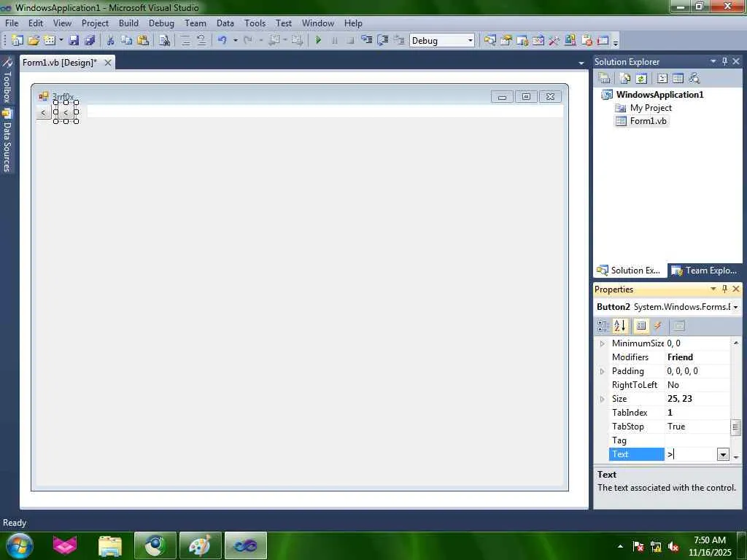Screen dimensions: 747x560
Task: Select Form1.vb in Solution Explorer
Action: pos(648,121)
